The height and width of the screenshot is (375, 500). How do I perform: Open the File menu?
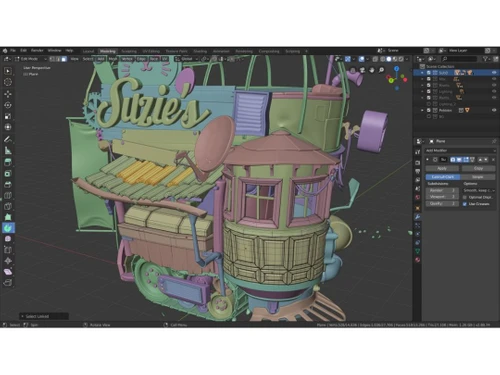click(13, 51)
